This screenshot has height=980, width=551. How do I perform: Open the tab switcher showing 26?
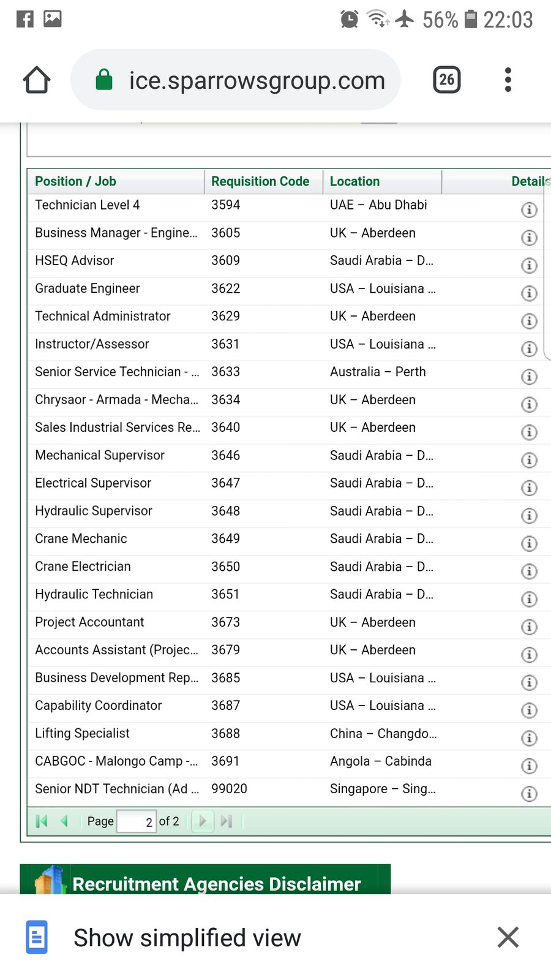point(447,80)
